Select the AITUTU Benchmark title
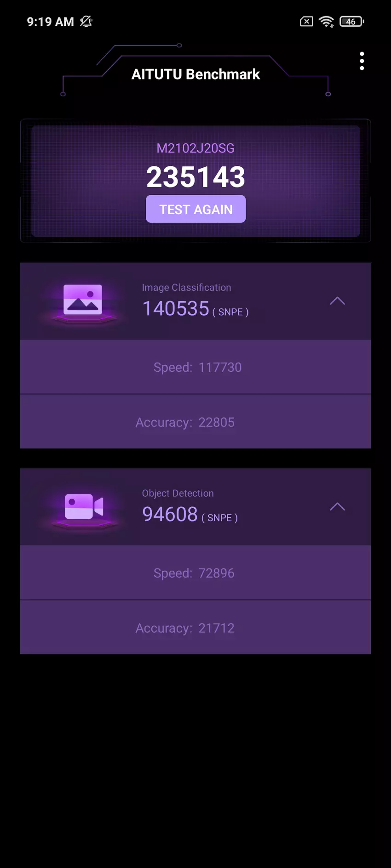Viewport: 391px width, 868px height. (x=195, y=74)
